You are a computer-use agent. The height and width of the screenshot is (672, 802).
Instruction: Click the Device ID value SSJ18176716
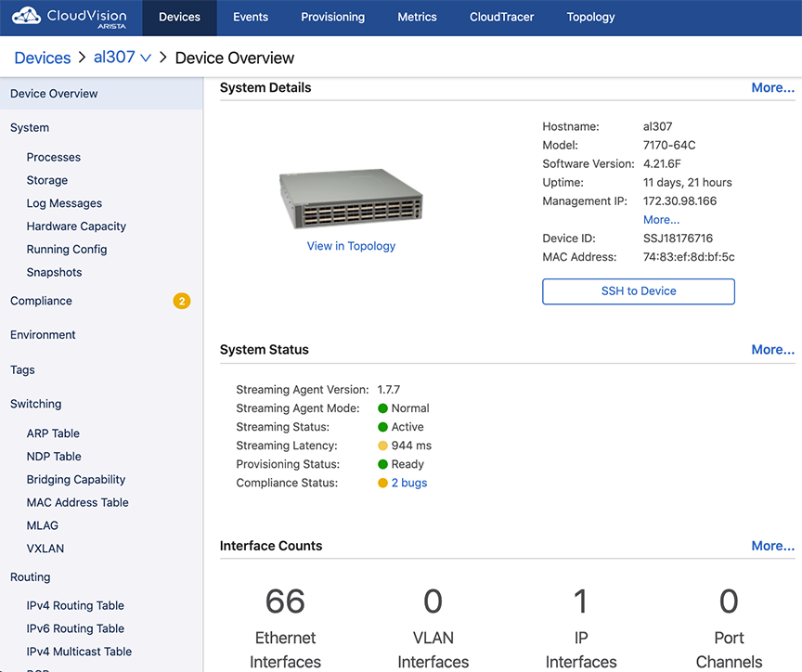click(x=678, y=239)
